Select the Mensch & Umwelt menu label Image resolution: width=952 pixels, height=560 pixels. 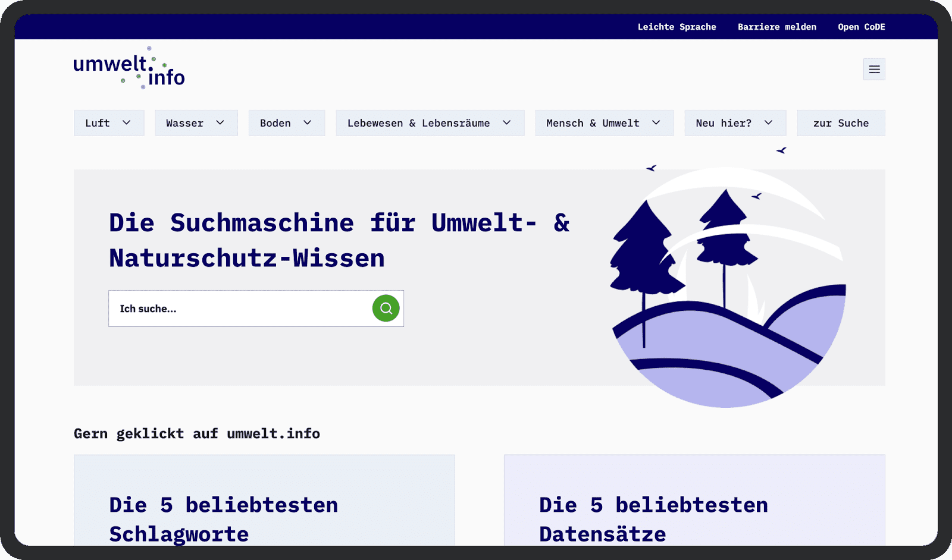tap(593, 123)
